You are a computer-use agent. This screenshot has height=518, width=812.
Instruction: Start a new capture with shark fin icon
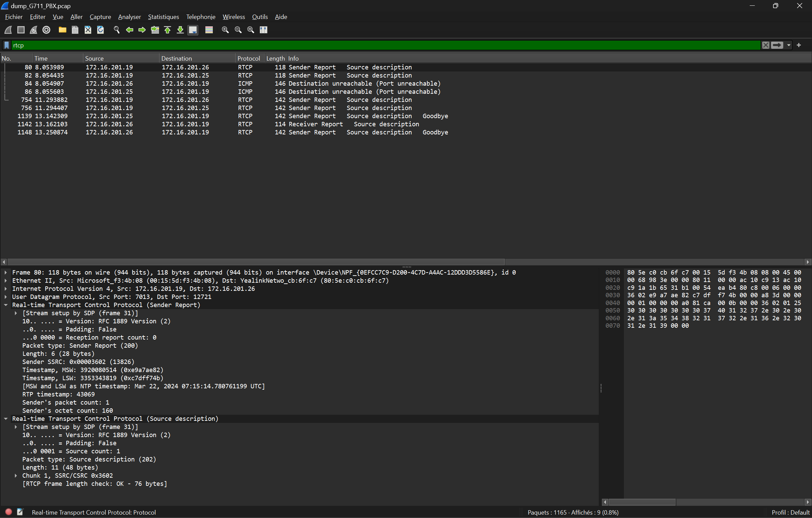(x=8, y=30)
